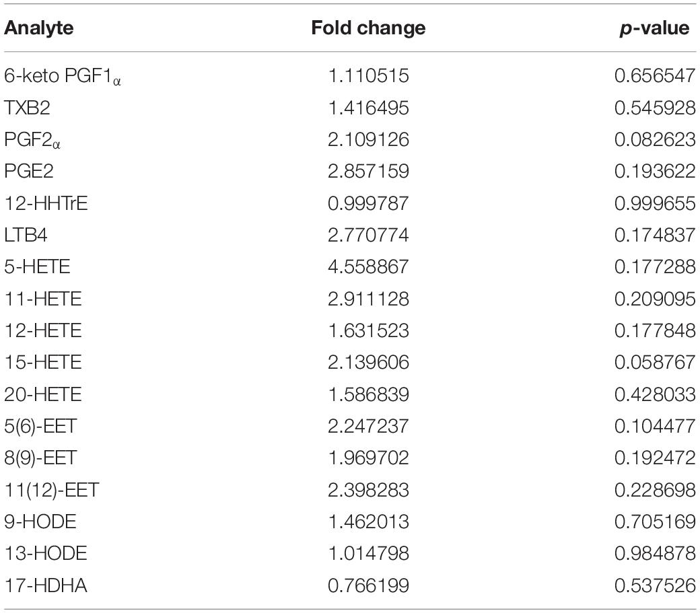This screenshot has width=700, height=613.
Task: Click the 8(9)-EET p-value 0.192472
Action: coord(655,458)
